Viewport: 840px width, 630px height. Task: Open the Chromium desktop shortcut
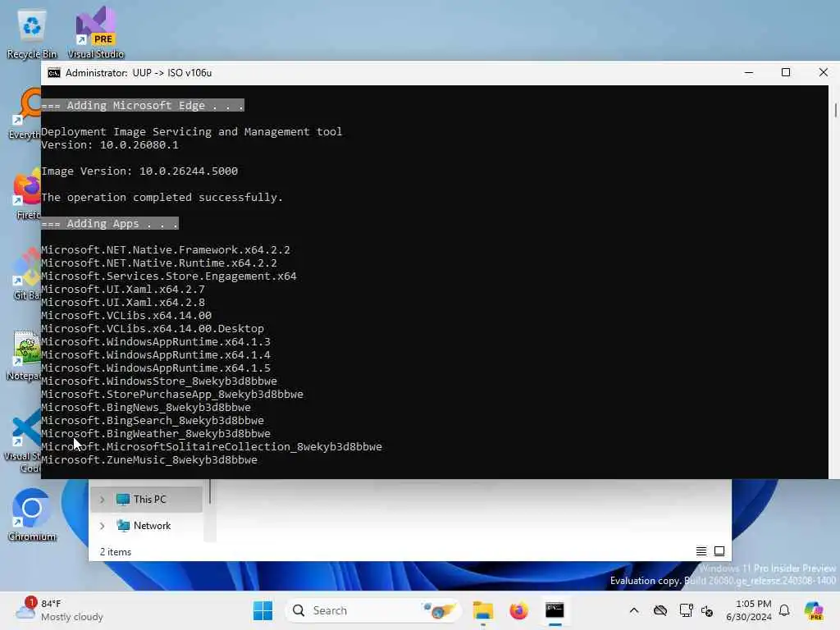32,515
